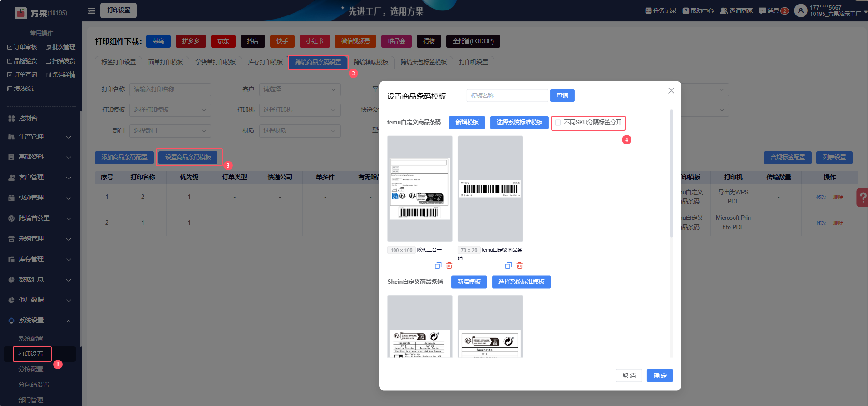Expand the 库存管理 menu
868x406 pixels.
[41, 259]
